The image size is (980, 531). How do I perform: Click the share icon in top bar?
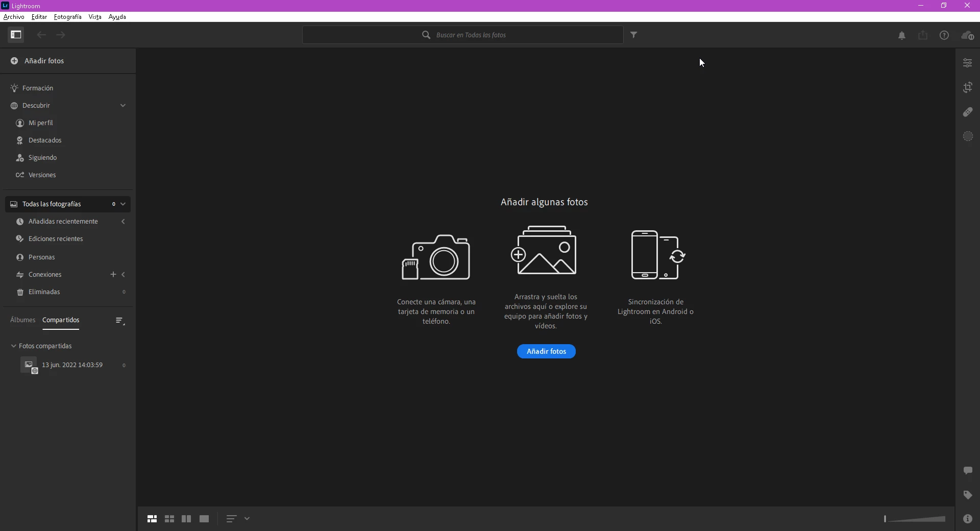pyautogui.click(x=923, y=35)
